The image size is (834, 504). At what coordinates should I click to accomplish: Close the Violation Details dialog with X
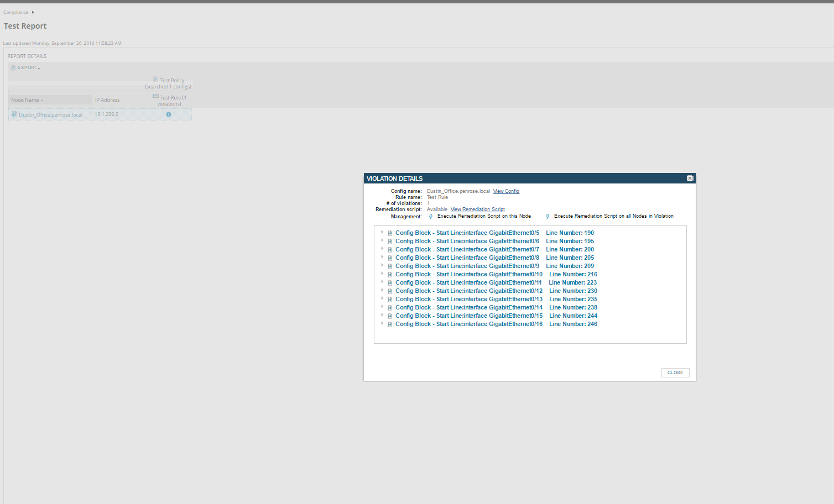(690, 179)
